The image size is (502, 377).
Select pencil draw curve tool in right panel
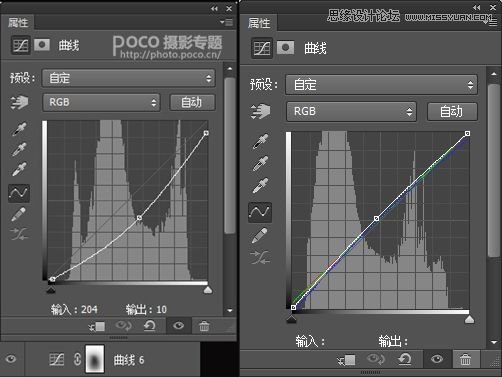[x=260, y=235]
